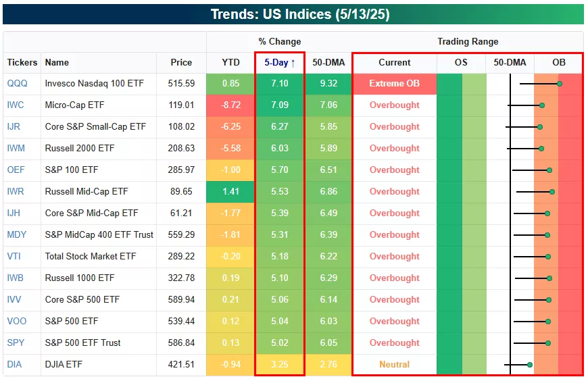Click the QQQ ticker link
This screenshot has width=588, height=379.
(17, 83)
